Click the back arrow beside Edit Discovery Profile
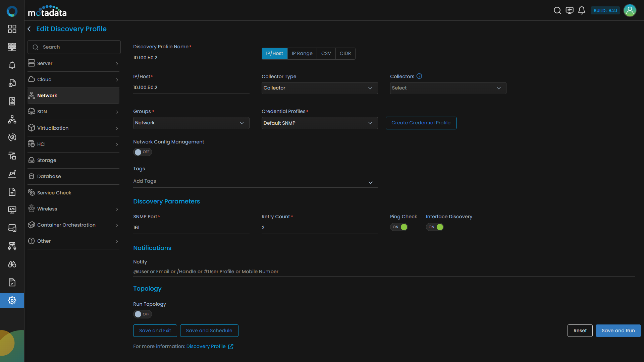The width and height of the screenshot is (644, 362). point(29,29)
